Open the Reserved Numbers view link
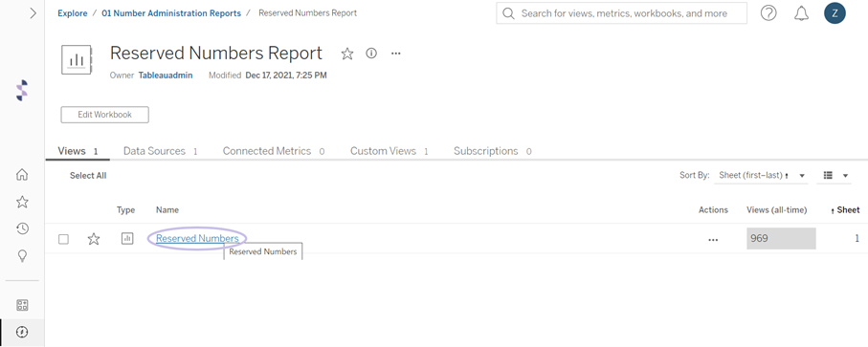 point(197,238)
